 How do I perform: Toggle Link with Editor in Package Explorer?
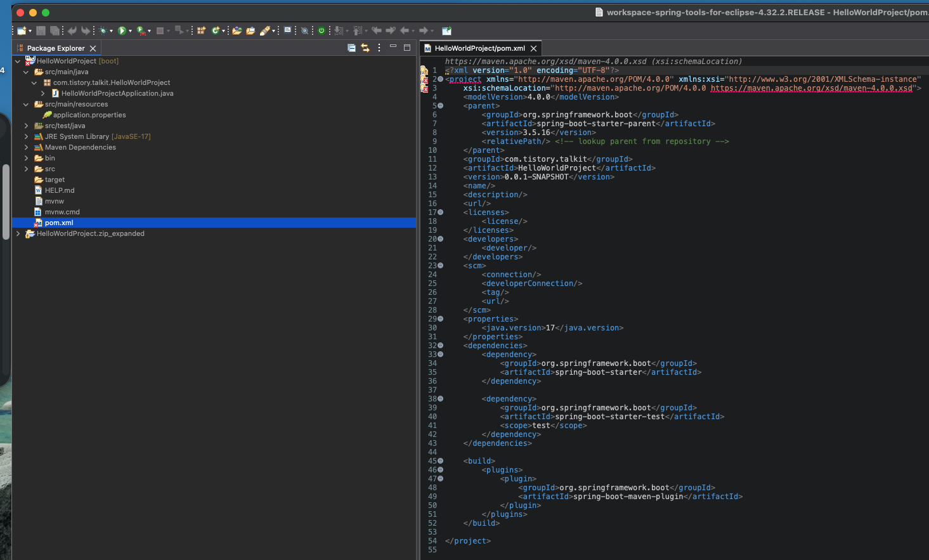pyautogui.click(x=366, y=48)
